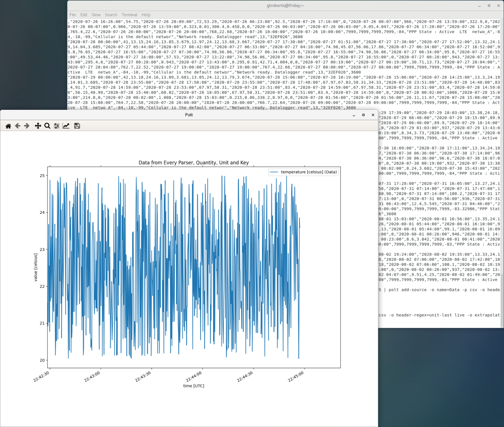Screen dimensions: 504x427
Task: Click the gtroberts@friday terminal title bar
Action: coord(285,6)
